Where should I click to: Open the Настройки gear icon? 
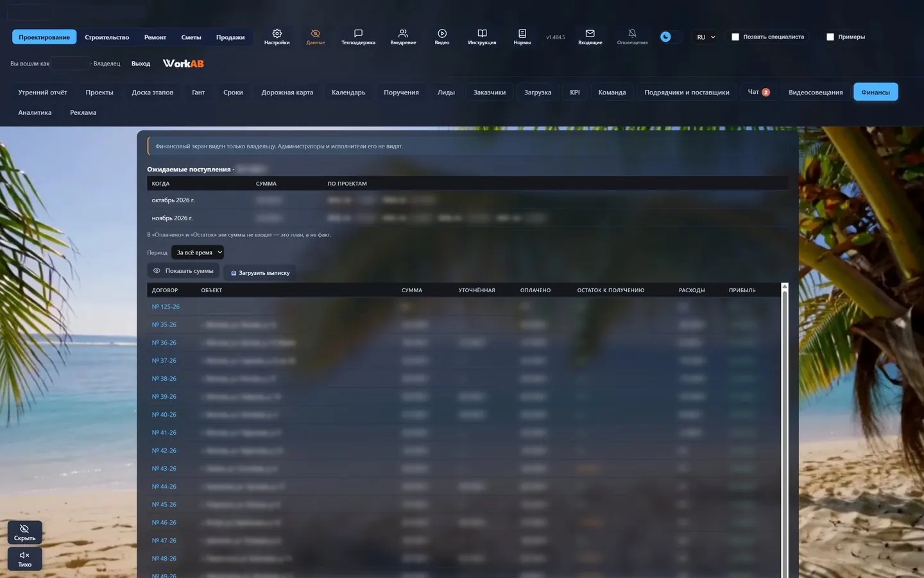(277, 37)
